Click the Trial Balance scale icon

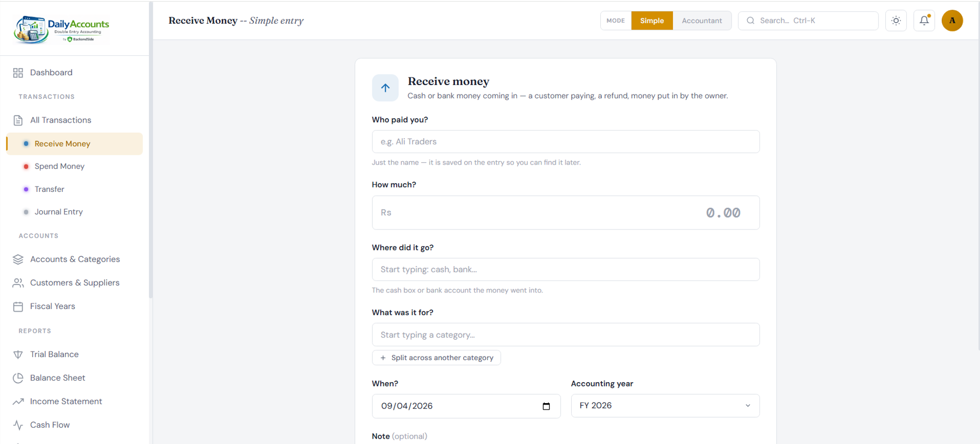(x=18, y=354)
